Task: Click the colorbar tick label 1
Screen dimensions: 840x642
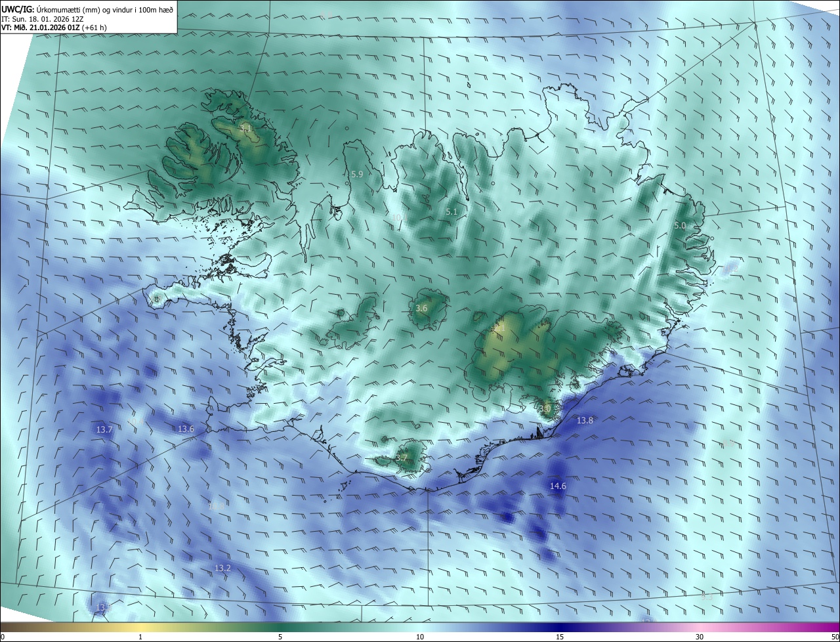Action: (x=140, y=637)
